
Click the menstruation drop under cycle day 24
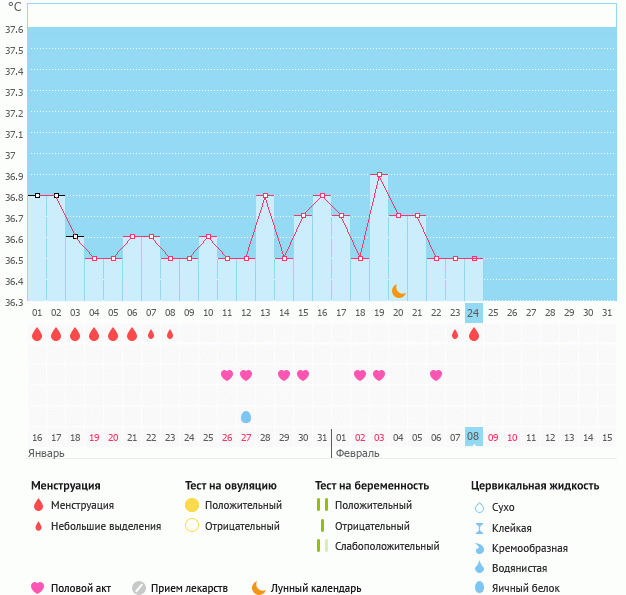click(474, 334)
